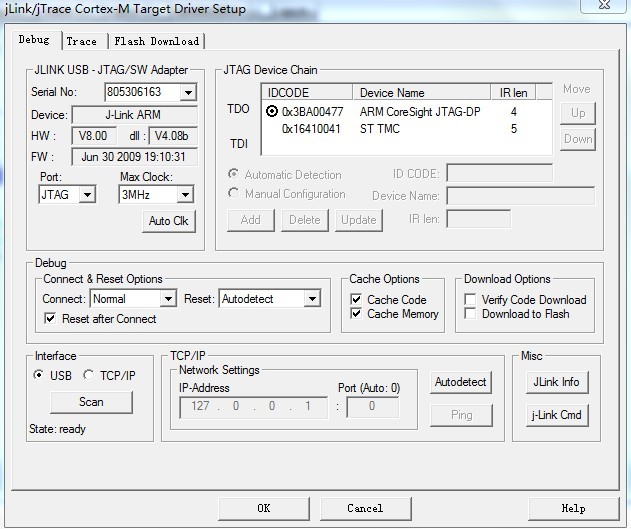Click the Cancel button
This screenshot has width=631, height=529.
point(366,508)
